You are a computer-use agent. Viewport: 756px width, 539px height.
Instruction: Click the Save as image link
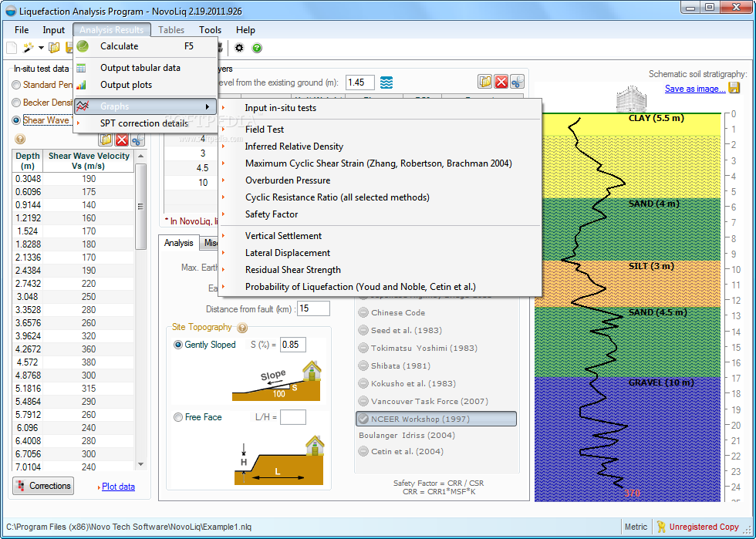695,89
